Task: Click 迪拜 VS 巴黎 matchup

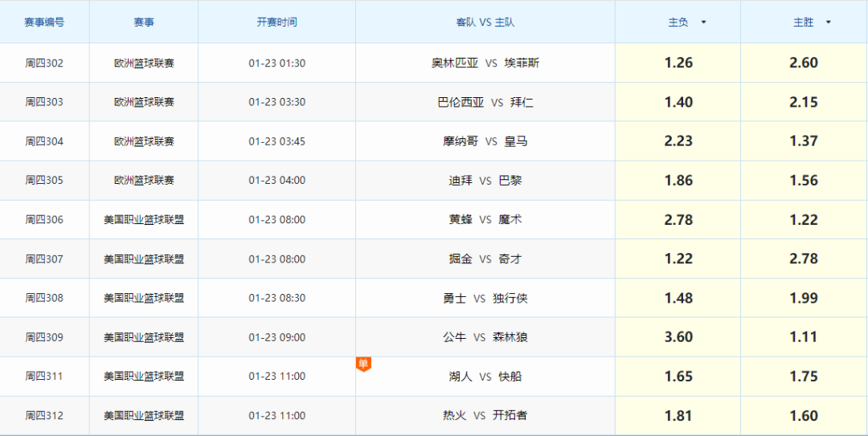Action: (x=485, y=181)
